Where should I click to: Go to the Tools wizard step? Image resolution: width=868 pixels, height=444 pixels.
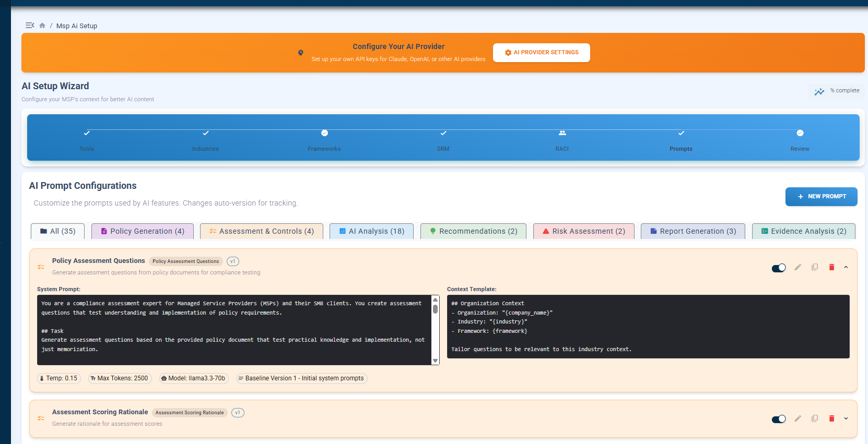coord(87,141)
